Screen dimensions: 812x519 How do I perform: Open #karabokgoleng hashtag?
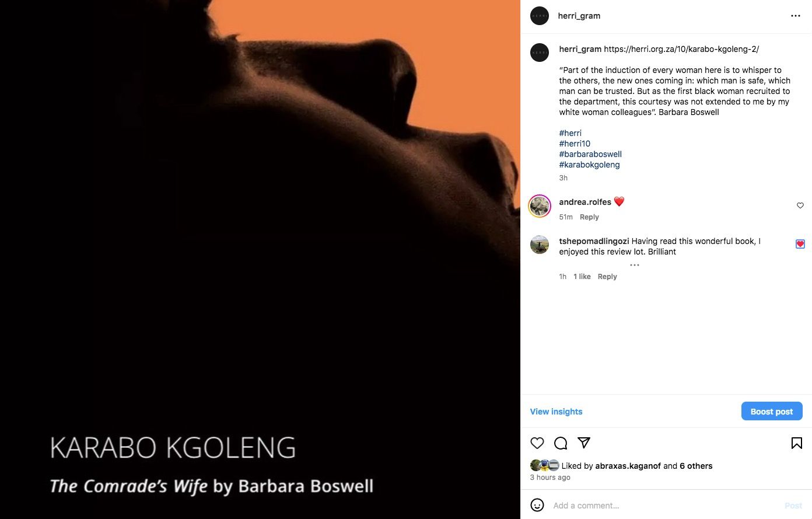(x=589, y=165)
